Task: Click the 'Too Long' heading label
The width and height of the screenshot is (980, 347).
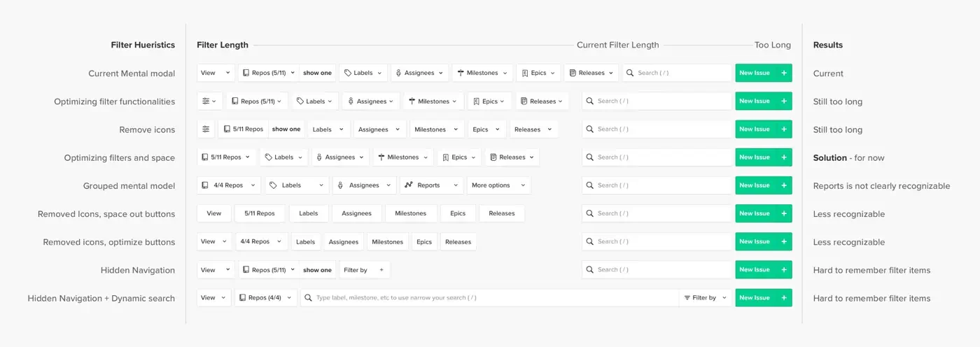Action: click(x=773, y=45)
